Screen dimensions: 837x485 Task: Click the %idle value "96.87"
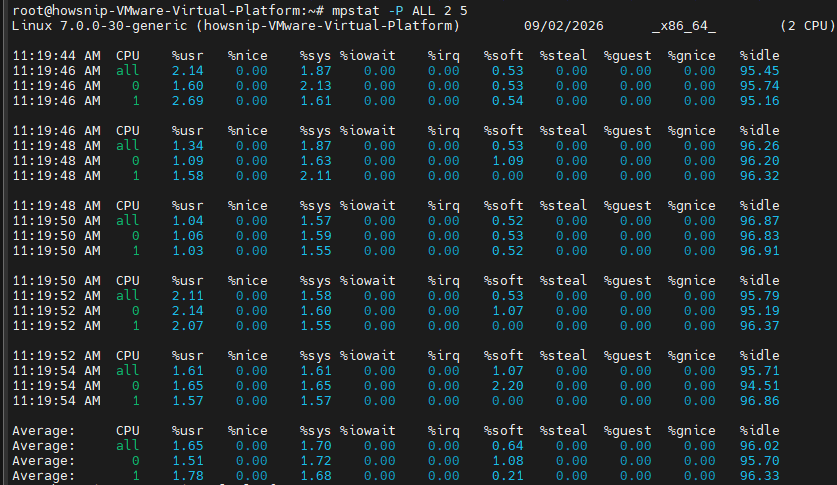point(760,220)
